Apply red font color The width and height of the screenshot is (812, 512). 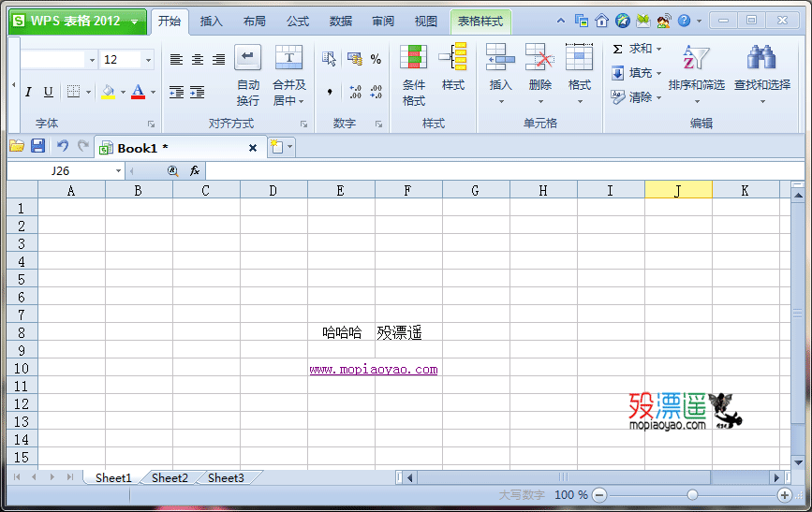139,92
